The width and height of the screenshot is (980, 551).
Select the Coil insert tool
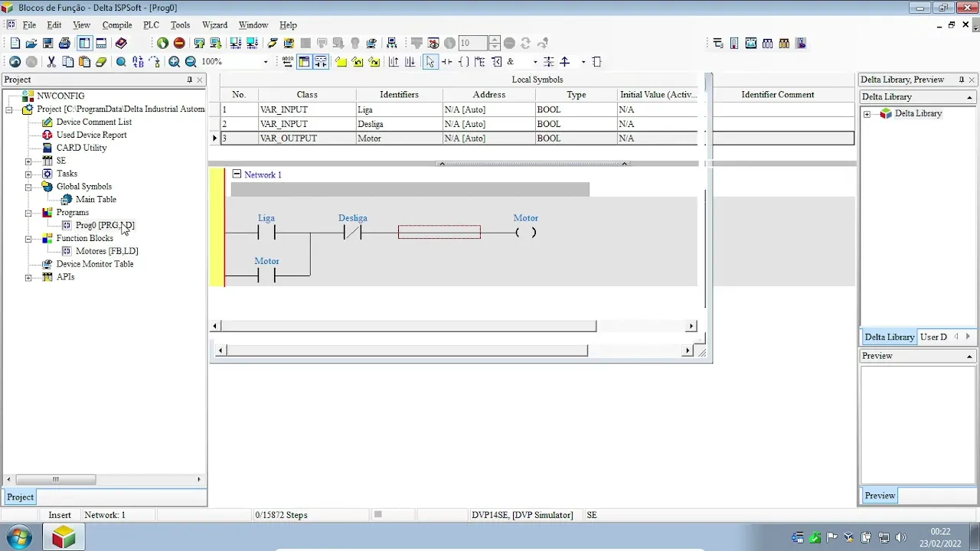coord(463,62)
